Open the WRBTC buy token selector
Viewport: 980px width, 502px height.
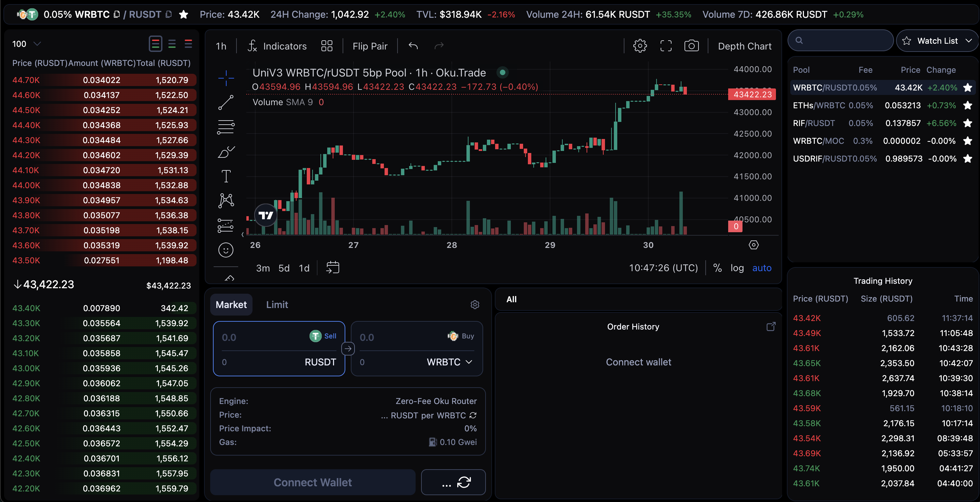449,362
